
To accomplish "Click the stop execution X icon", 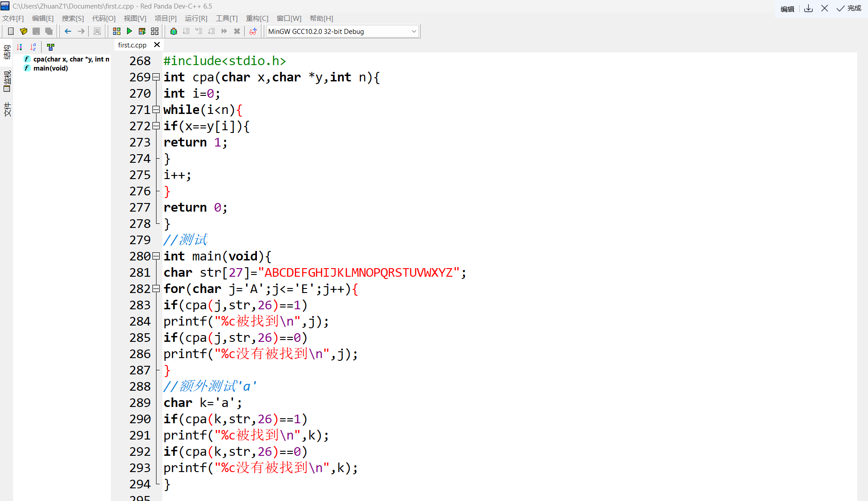I will coord(237,31).
